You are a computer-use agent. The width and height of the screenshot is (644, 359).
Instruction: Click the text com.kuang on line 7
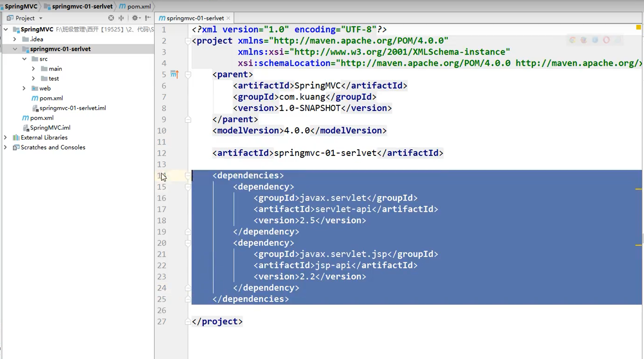coord(302,97)
